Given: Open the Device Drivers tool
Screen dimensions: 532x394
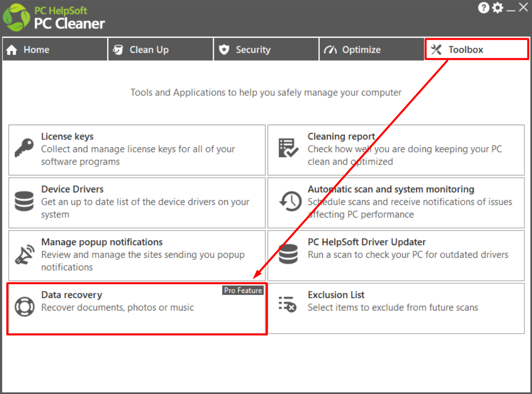Looking at the screenshot, I should (137, 203).
